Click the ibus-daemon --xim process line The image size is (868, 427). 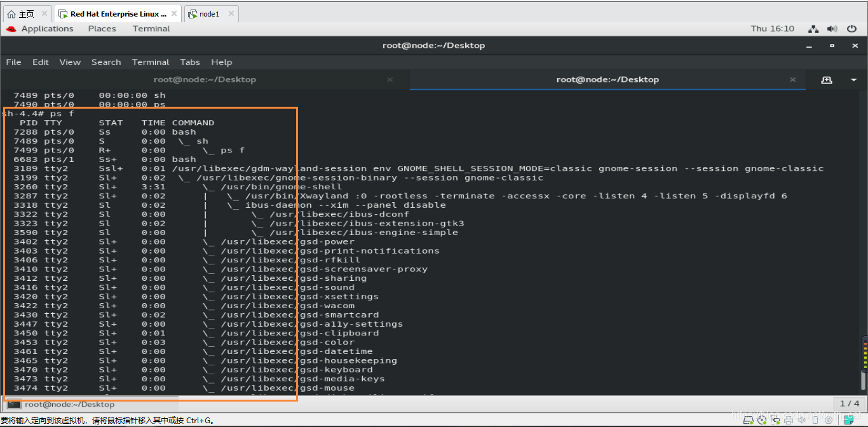point(229,205)
